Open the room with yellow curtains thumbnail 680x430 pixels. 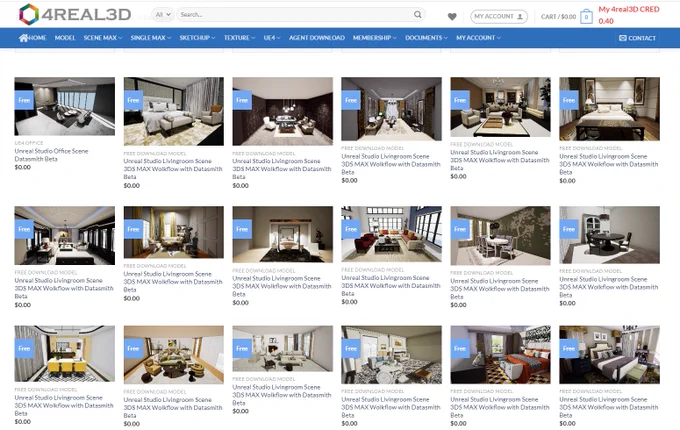pyautogui.click(x=173, y=232)
